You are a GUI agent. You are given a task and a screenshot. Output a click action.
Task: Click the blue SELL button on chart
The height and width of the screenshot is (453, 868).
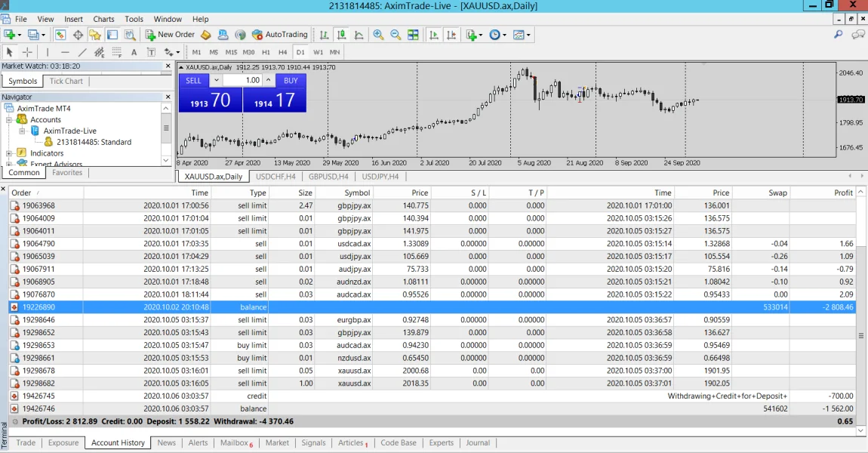click(194, 80)
